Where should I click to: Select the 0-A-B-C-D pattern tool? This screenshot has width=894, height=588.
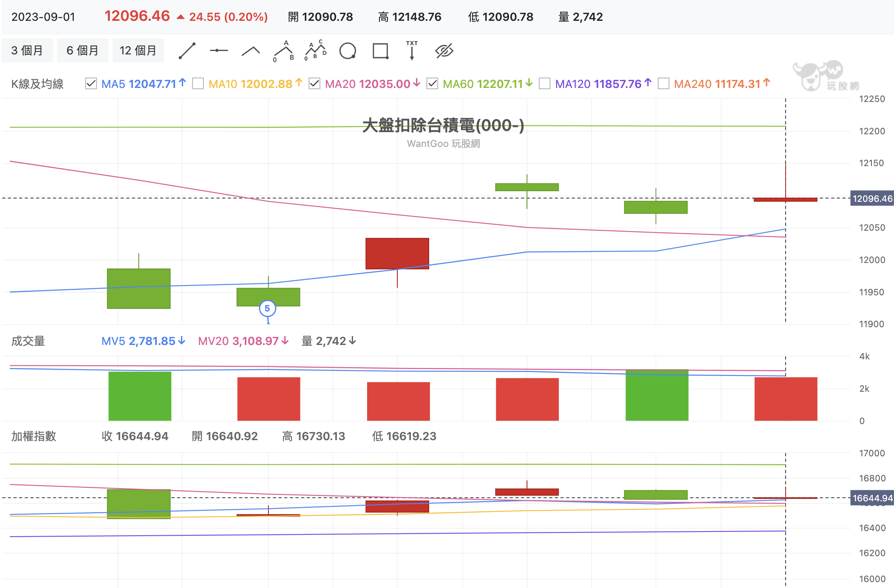pos(316,51)
